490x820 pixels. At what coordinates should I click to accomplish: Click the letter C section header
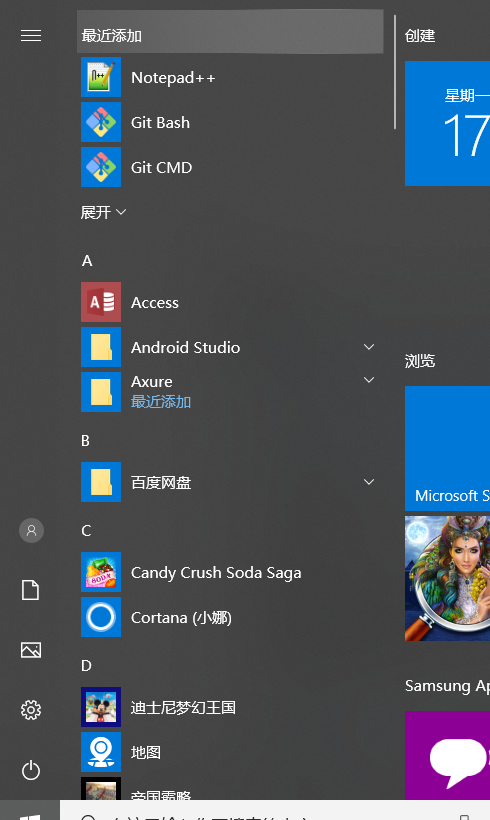[x=86, y=530]
